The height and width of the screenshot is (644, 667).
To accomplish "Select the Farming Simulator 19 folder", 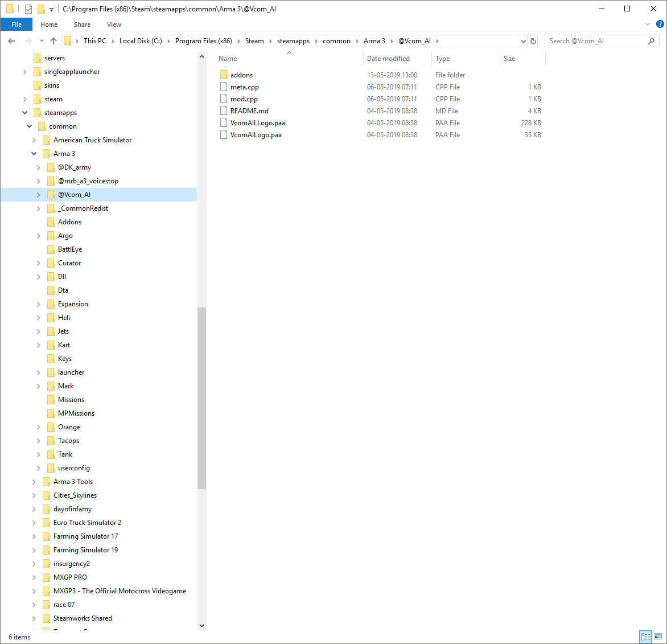I will 85,550.
